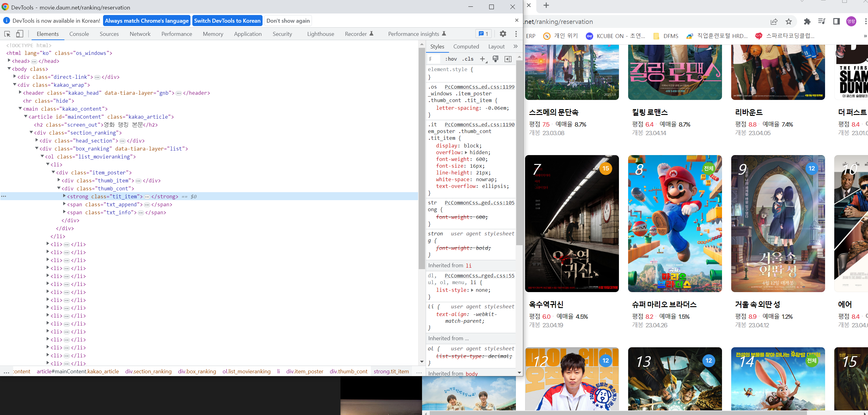Image resolution: width=868 pixels, height=415 pixels.
Task: Close the current Chrome browser tab
Action: tap(529, 6)
